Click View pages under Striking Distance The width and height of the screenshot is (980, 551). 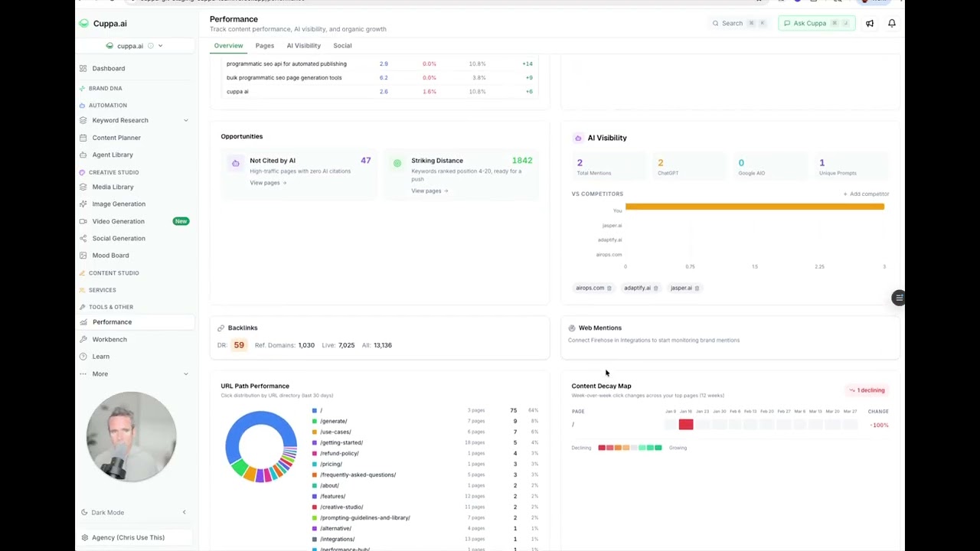click(x=430, y=191)
